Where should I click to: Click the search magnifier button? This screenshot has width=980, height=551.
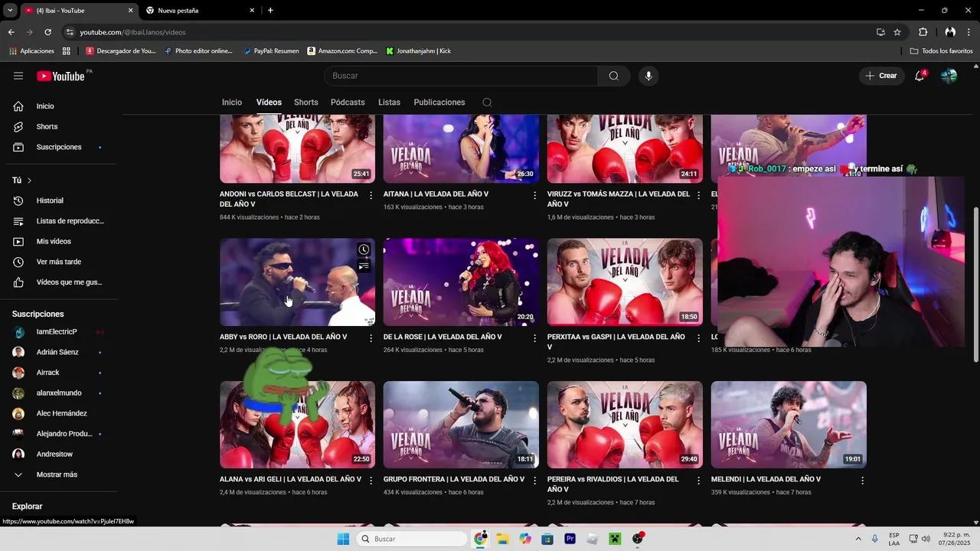point(614,76)
